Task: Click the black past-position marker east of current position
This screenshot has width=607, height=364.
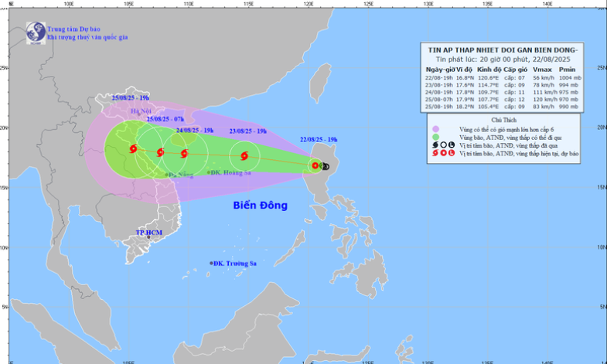Action: 326,167
